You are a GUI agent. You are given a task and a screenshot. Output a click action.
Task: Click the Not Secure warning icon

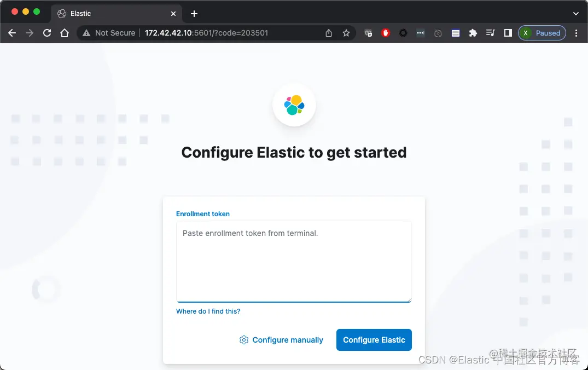[86, 33]
